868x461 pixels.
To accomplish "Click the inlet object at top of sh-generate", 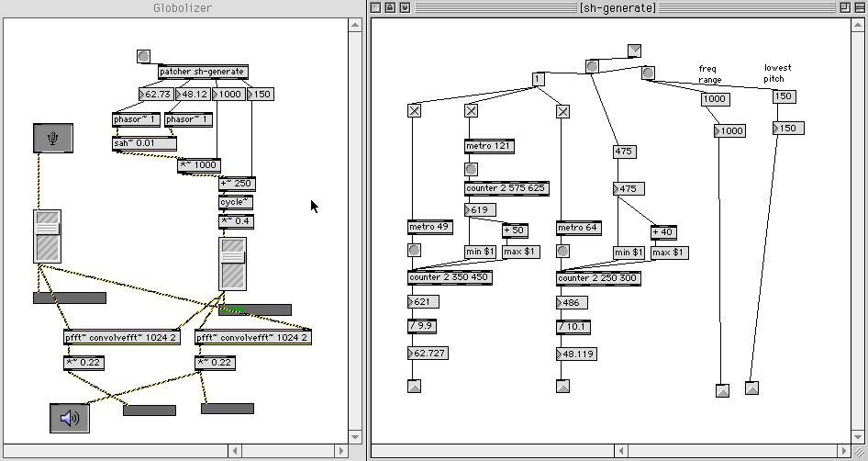I will pyautogui.click(x=634, y=51).
